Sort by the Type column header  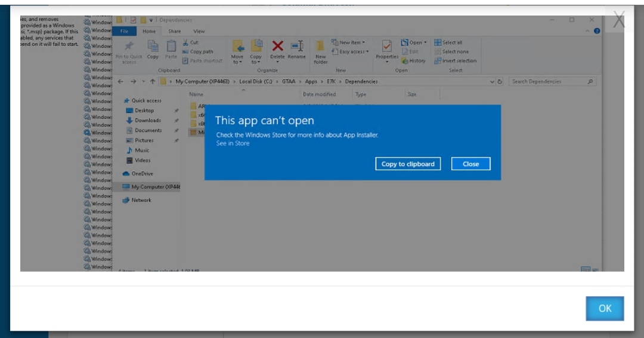(361, 94)
